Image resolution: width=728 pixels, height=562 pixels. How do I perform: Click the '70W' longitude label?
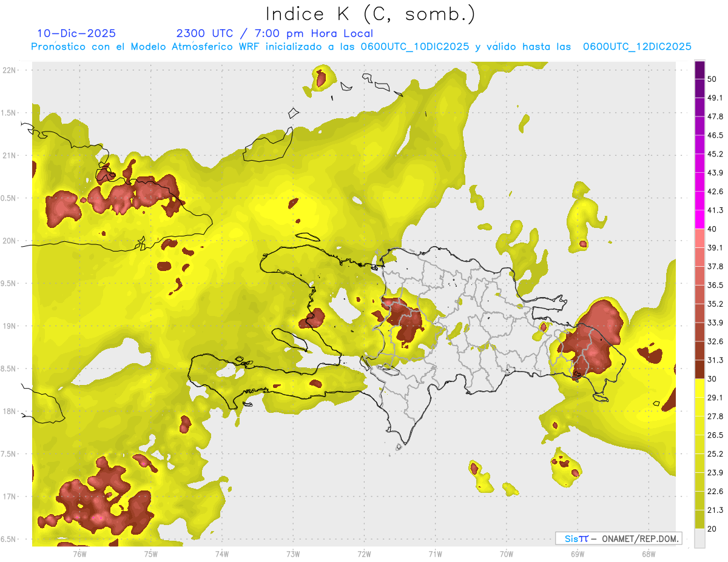tap(507, 554)
